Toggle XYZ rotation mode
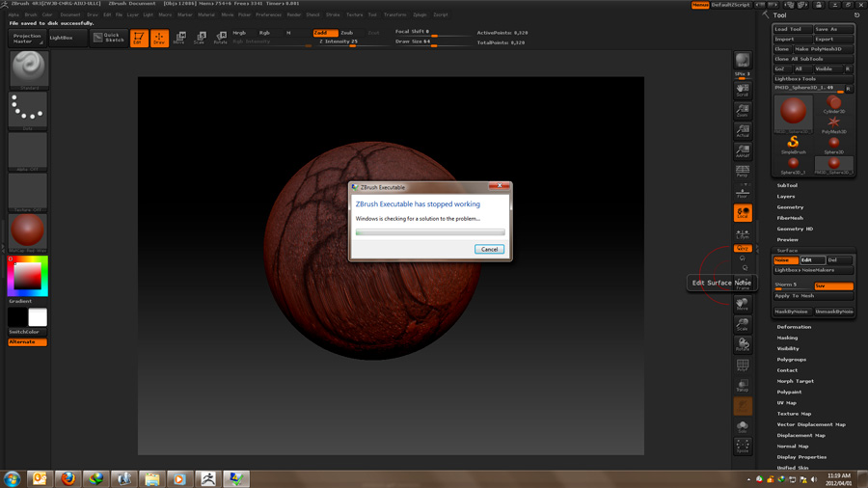Viewport: 868px width, 488px height. [743, 249]
